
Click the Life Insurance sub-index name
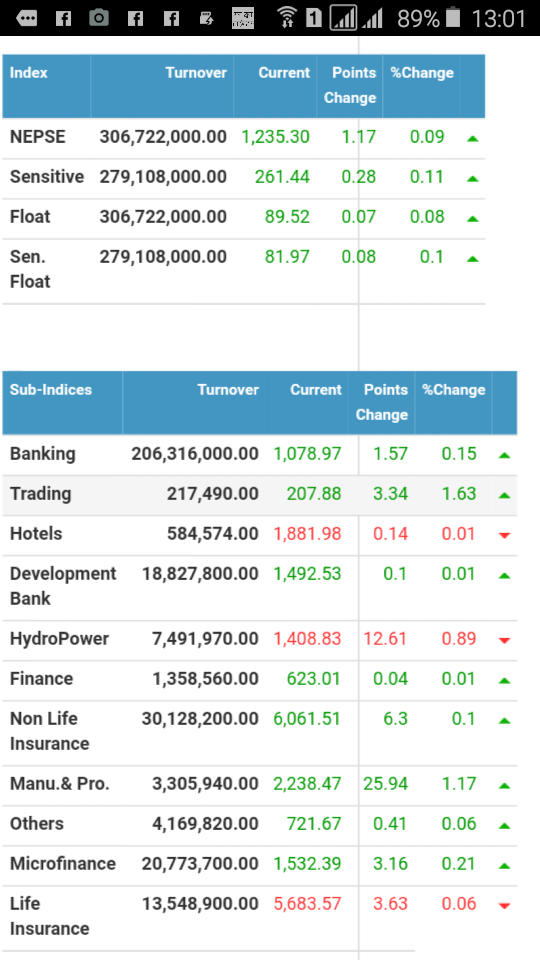point(50,916)
